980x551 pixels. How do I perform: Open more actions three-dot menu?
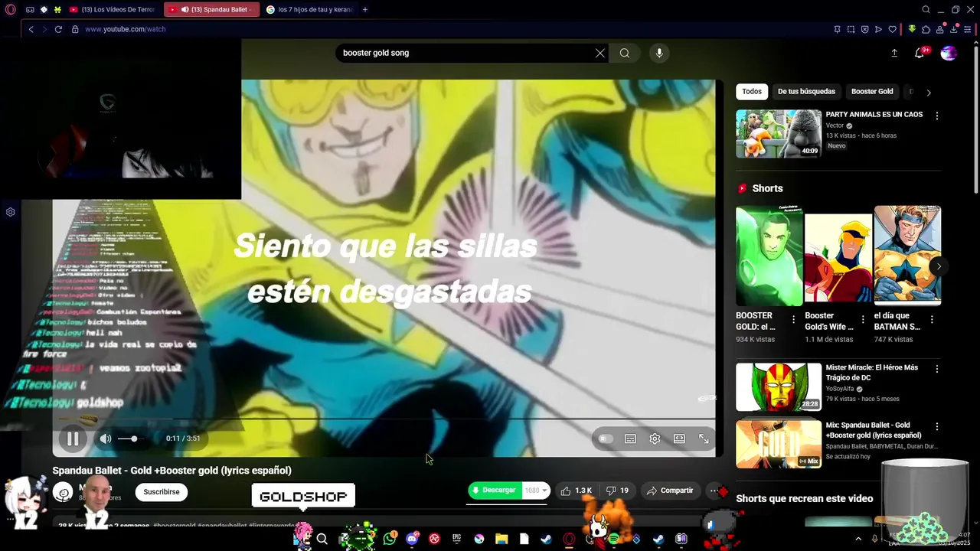(x=714, y=491)
